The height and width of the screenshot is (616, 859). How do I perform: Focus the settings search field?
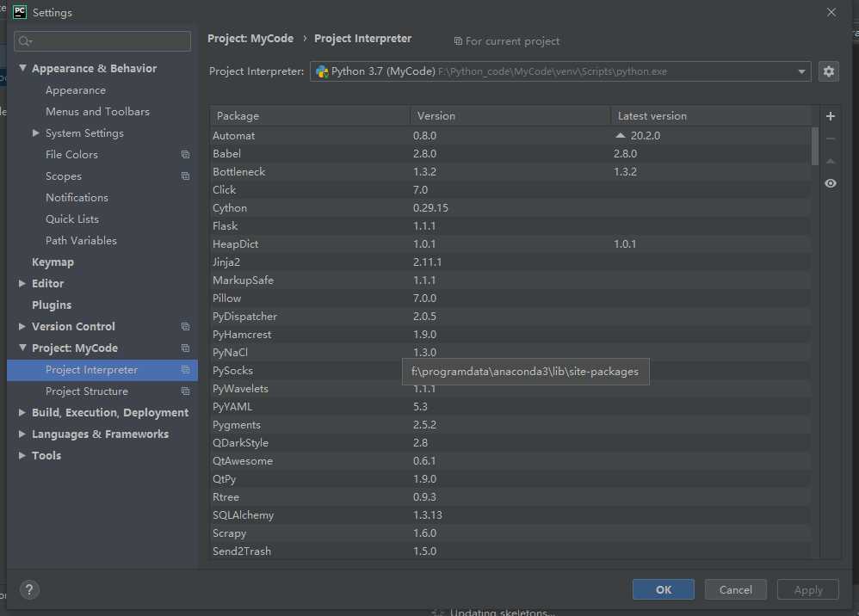(x=102, y=41)
